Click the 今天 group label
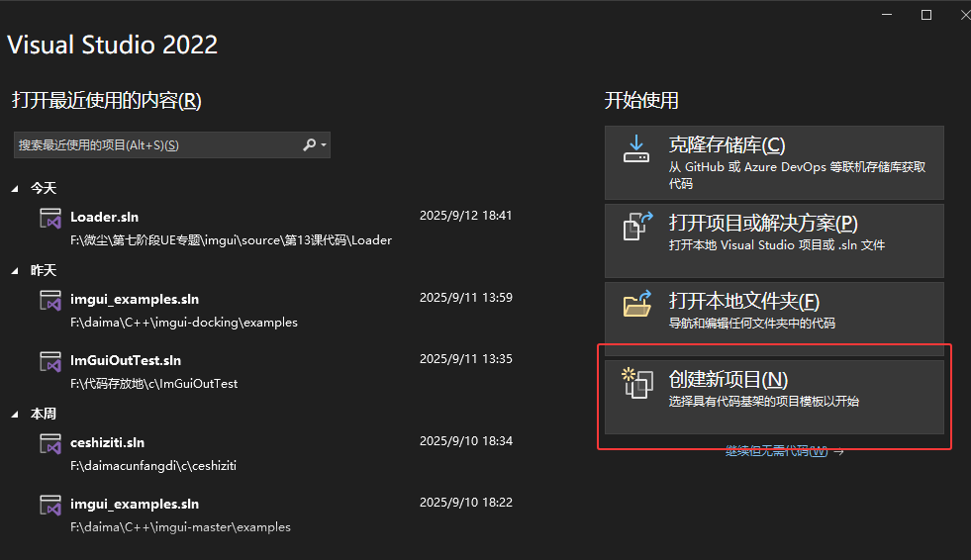Screen dimensions: 971x560 coord(44,188)
